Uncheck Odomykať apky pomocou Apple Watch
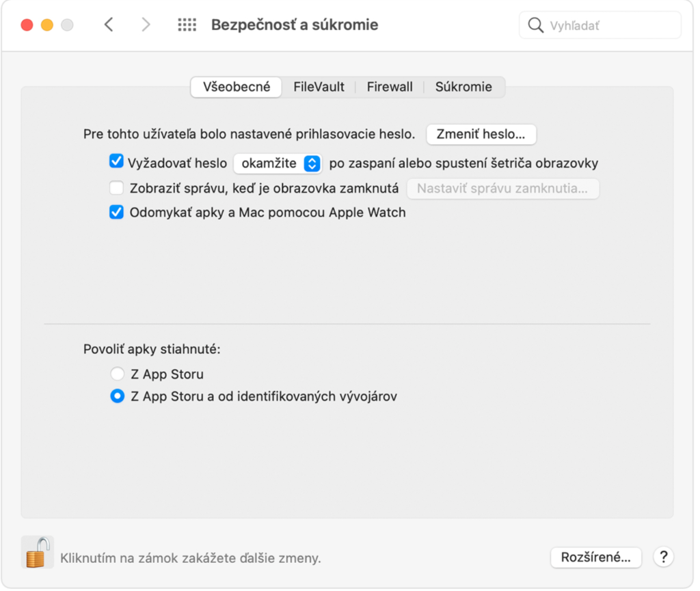 point(118,213)
